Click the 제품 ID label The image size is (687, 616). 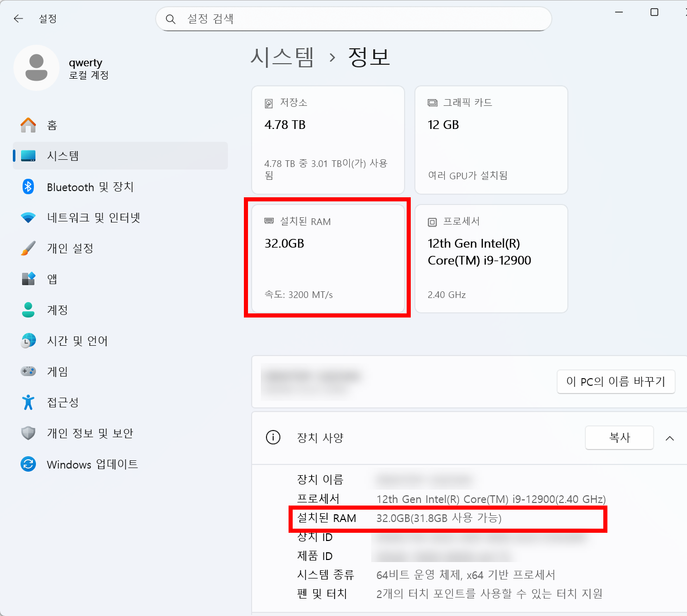tap(315, 556)
